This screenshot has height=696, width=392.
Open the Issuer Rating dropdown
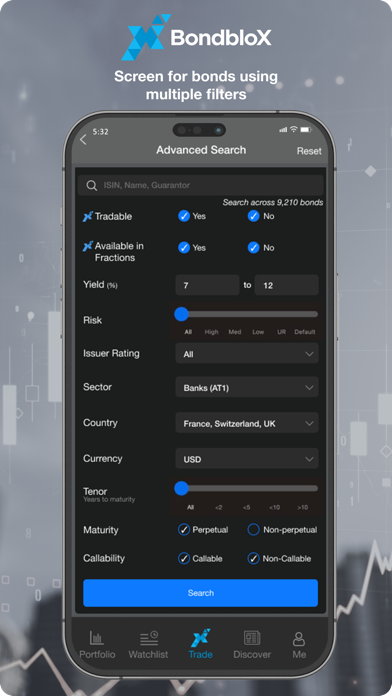coord(247,354)
